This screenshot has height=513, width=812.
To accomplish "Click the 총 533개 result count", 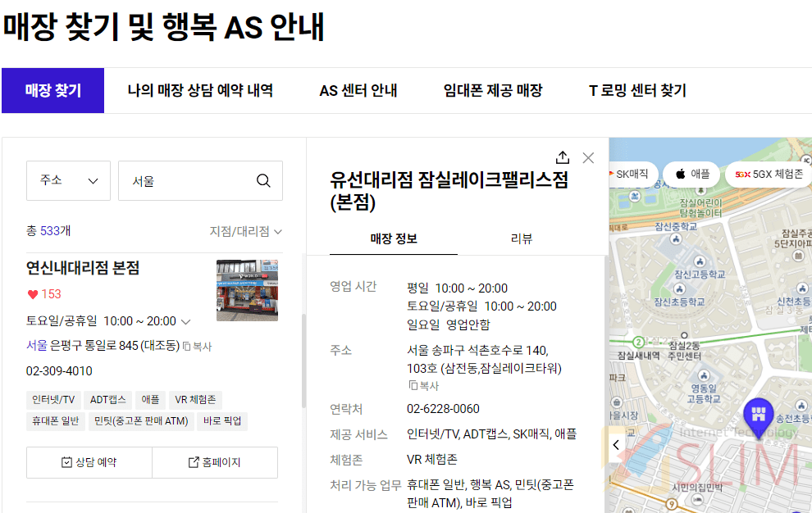I will (x=48, y=231).
